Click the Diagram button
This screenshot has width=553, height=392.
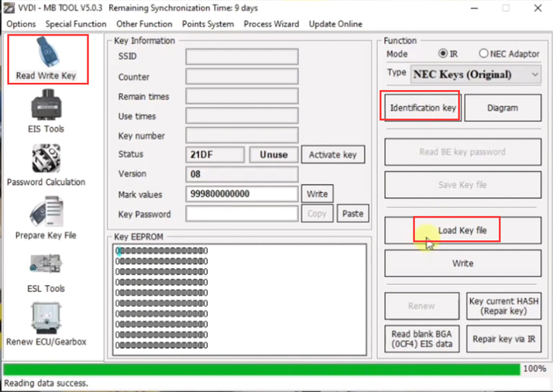click(x=503, y=108)
